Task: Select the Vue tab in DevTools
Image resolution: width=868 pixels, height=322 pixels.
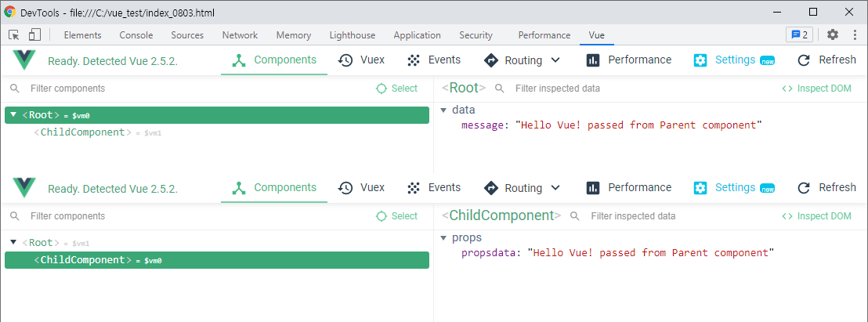Action: (x=596, y=34)
